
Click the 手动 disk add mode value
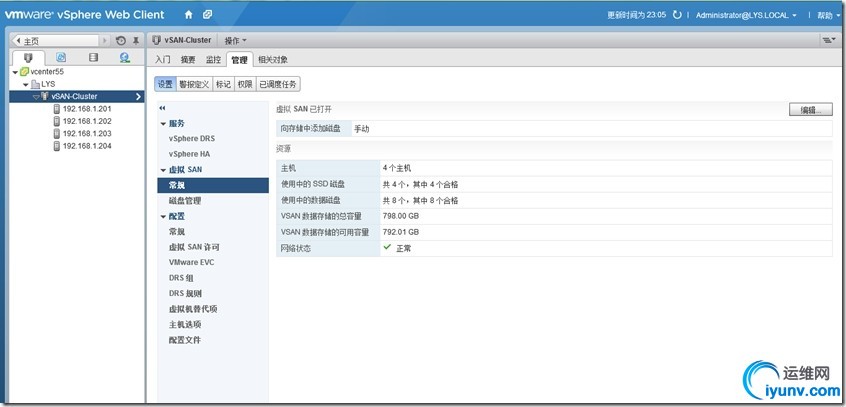[361, 129]
